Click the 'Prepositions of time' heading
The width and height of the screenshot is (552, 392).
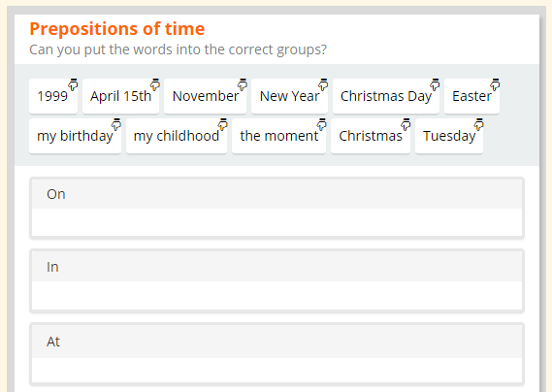point(116,29)
